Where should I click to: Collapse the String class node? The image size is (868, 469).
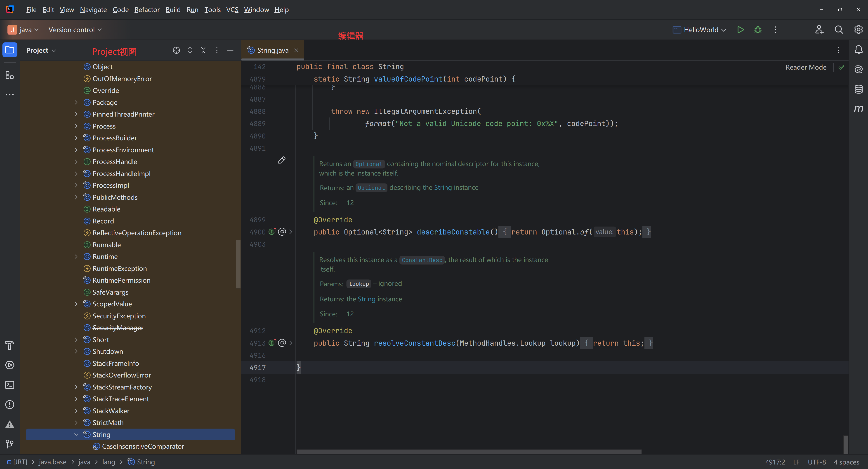pyautogui.click(x=76, y=434)
